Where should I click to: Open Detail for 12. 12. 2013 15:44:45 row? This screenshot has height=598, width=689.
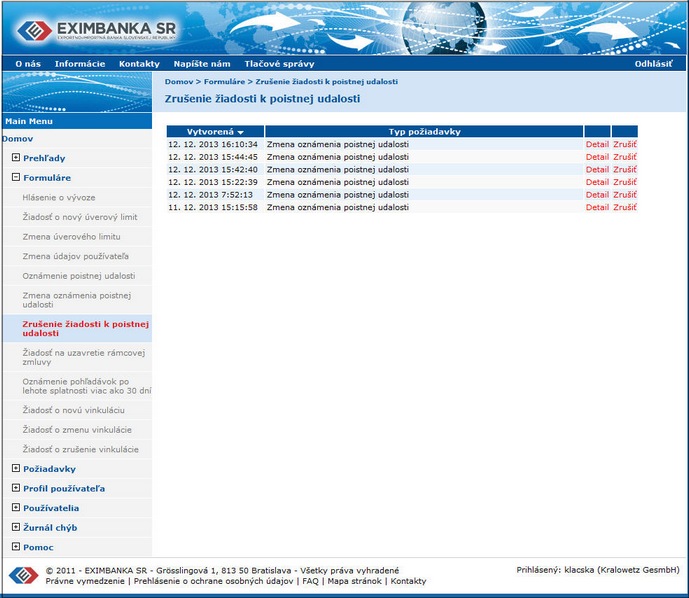click(x=597, y=157)
